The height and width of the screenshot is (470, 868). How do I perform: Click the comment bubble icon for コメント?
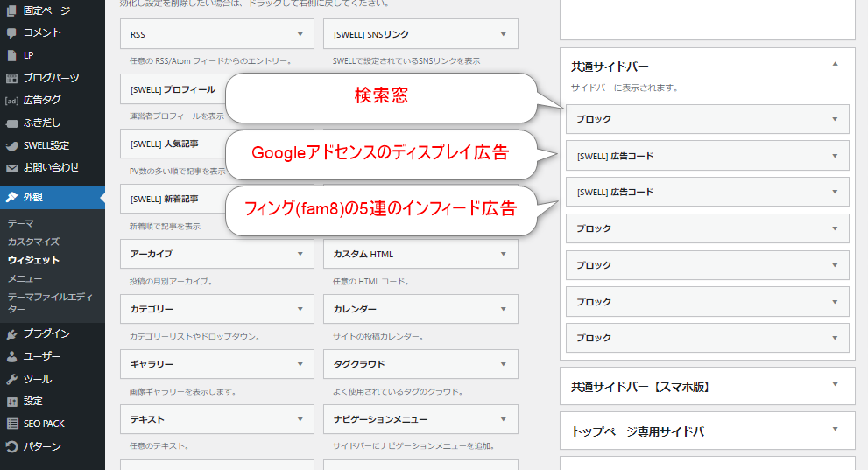11,32
